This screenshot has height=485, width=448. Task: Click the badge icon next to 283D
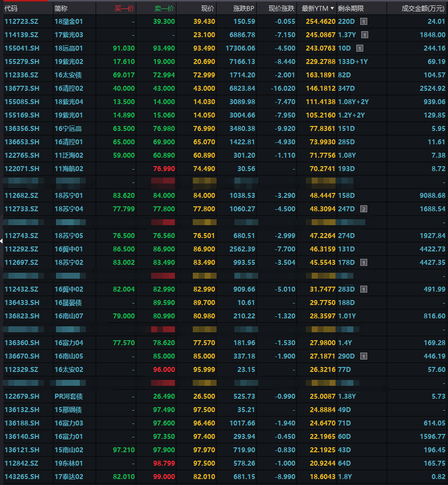(364, 290)
